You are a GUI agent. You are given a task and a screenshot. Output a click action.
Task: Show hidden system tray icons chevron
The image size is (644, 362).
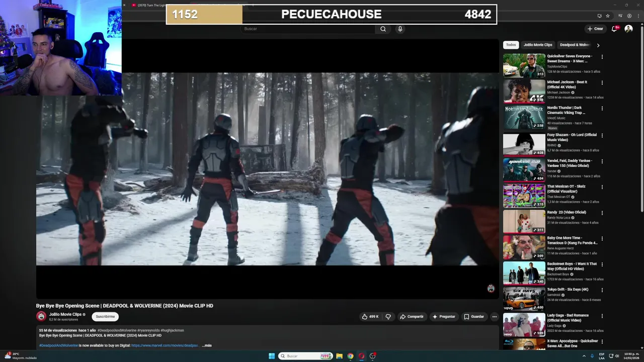[x=584, y=356]
